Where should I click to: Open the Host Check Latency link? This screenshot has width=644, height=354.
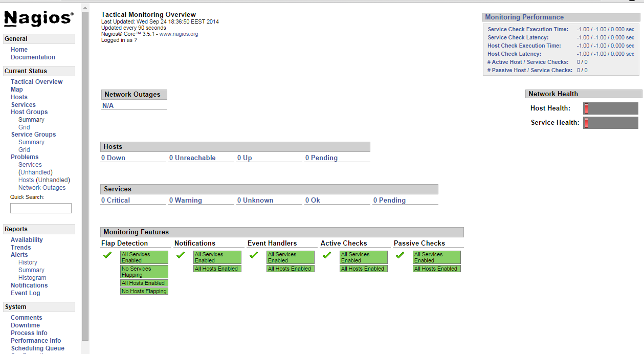(514, 54)
